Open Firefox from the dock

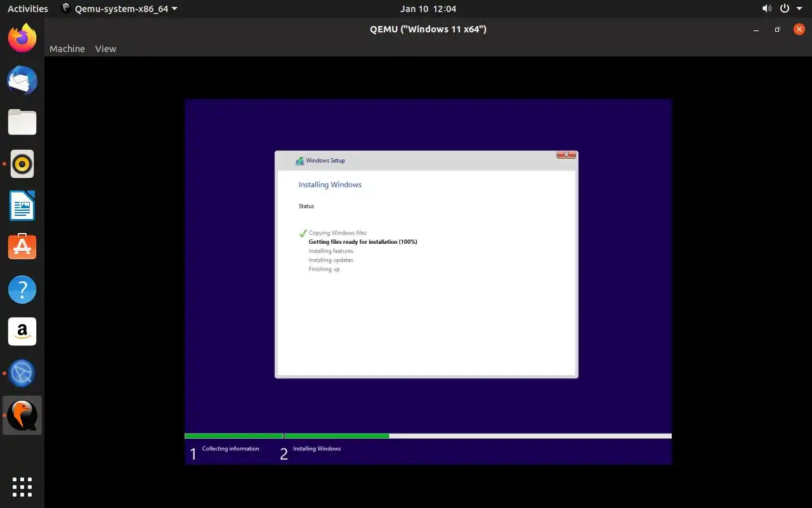[22, 39]
